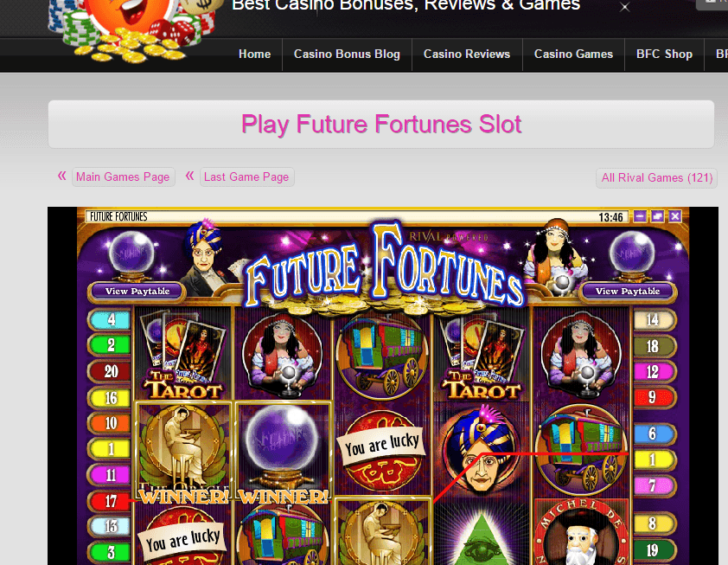Click the gypsy wagon symbol in middle reel
The image size is (728, 565).
coord(382,355)
